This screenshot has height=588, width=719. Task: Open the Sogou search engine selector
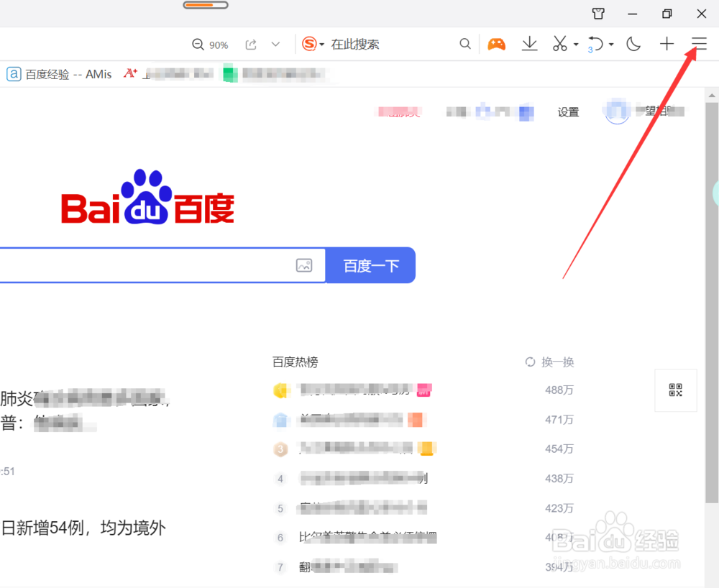pyautogui.click(x=313, y=44)
